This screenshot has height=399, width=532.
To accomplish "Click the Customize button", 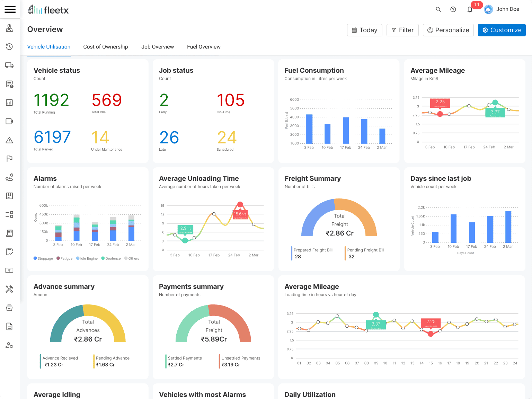I will pos(502,30).
